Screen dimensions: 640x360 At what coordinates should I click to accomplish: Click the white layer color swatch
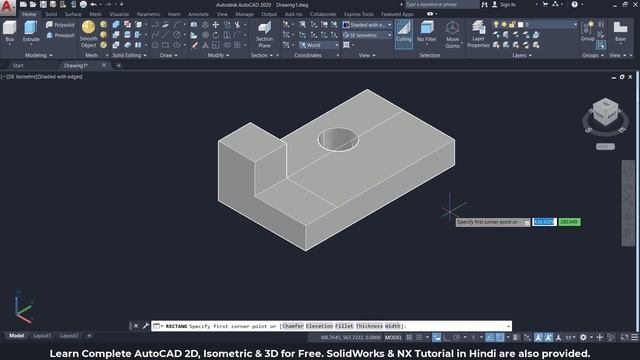pos(520,24)
